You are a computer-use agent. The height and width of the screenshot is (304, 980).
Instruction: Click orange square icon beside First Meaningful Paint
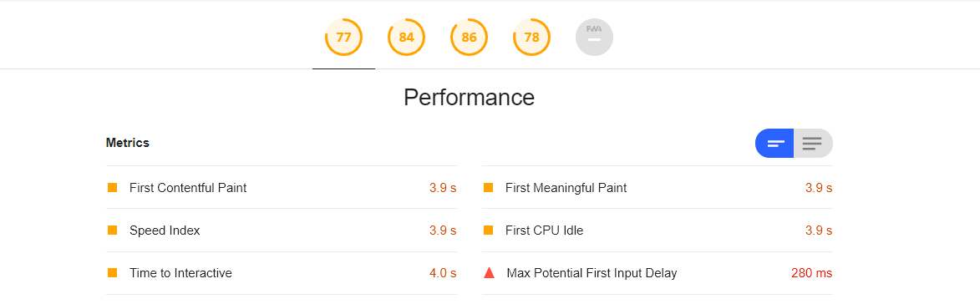click(x=489, y=187)
